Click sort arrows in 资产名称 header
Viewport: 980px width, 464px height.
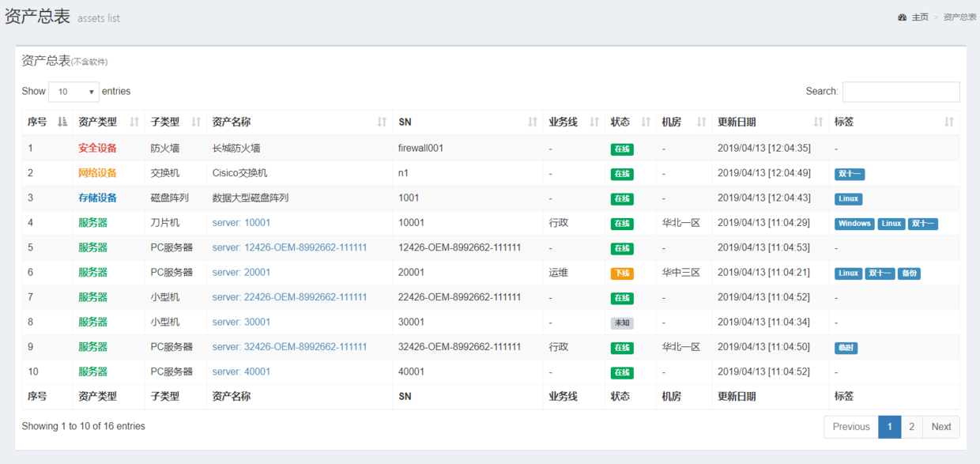point(382,122)
